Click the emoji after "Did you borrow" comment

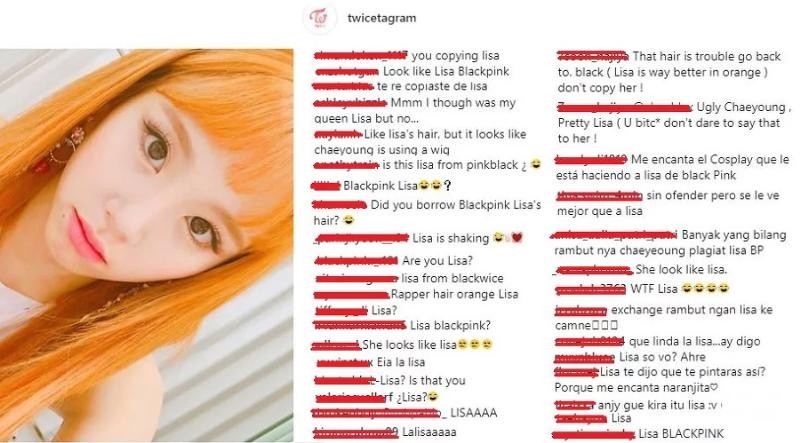pyautogui.click(x=348, y=220)
